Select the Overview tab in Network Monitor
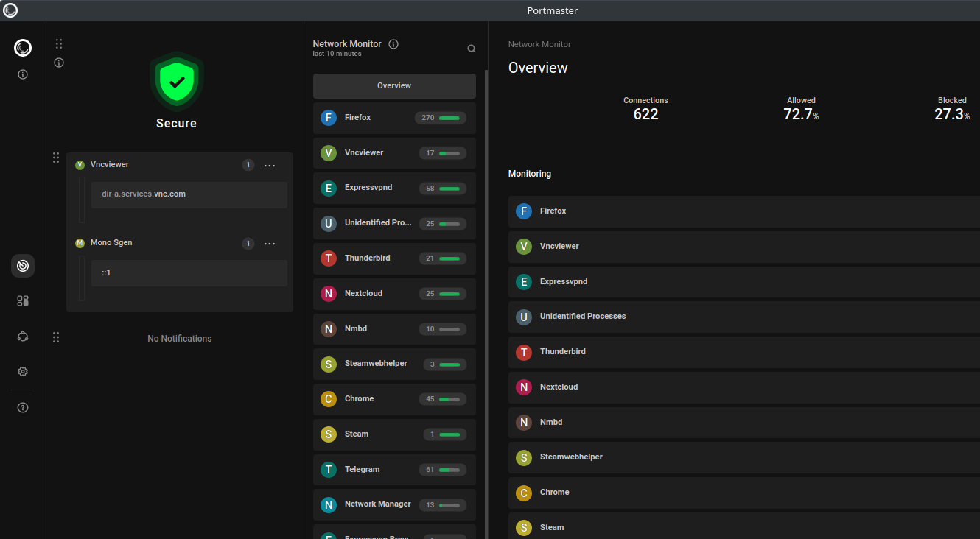Viewport: 980px width, 539px height. pyautogui.click(x=394, y=86)
